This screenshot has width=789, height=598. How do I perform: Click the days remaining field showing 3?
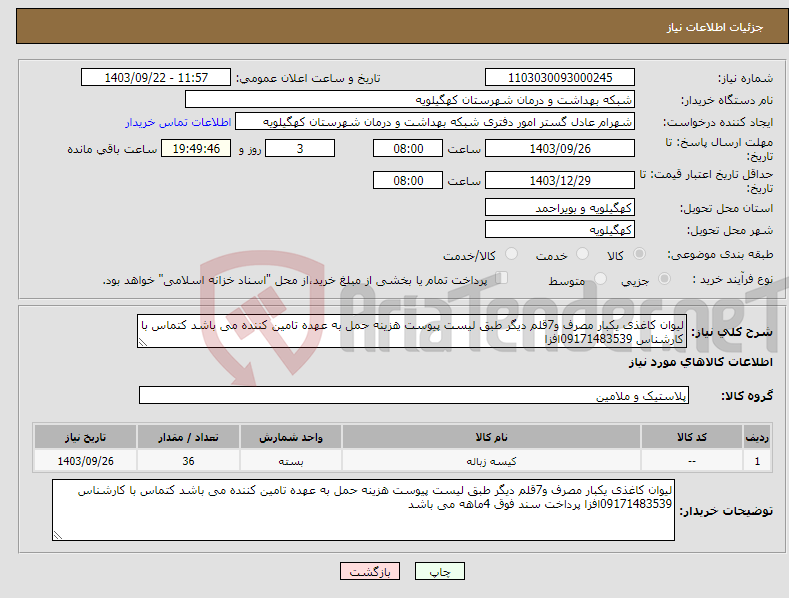click(300, 148)
